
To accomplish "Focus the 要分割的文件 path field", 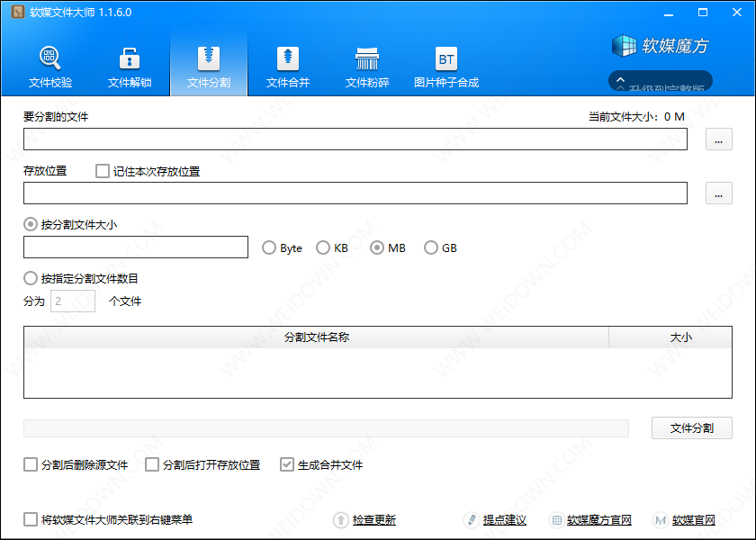I will click(355, 139).
